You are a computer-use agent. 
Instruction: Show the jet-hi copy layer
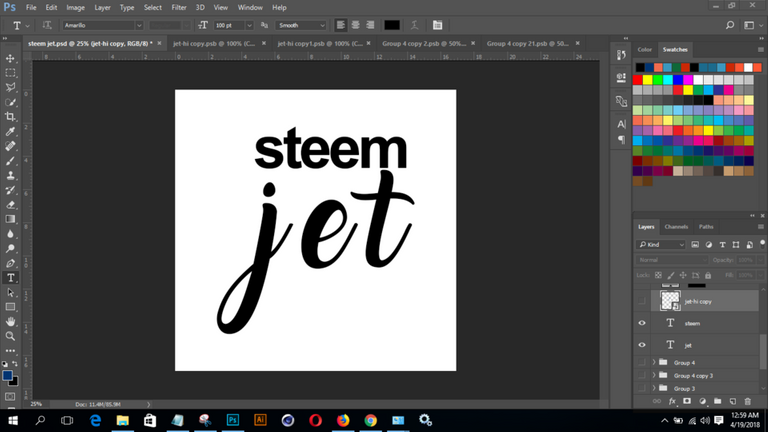point(642,301)
